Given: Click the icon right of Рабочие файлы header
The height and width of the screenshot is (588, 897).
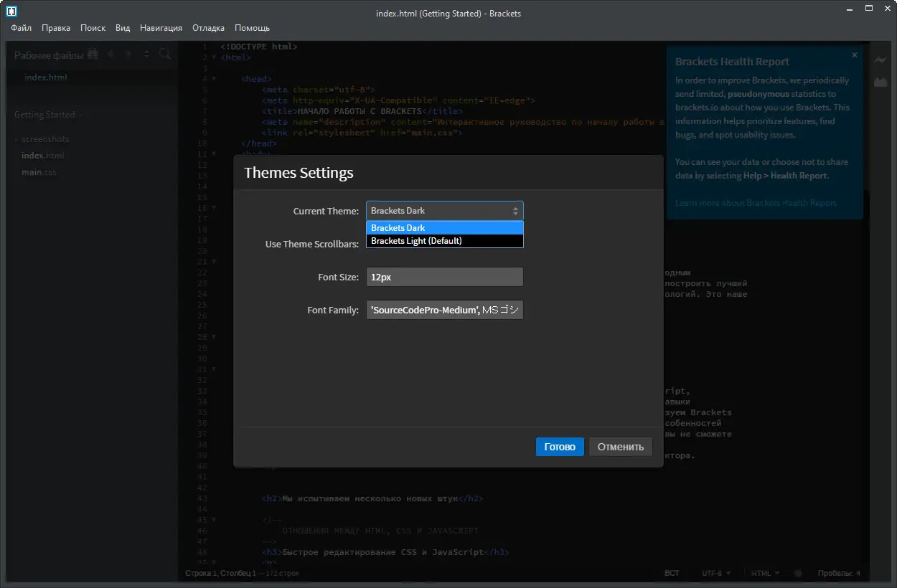Looking at the screenshot, I should [93, 54].
